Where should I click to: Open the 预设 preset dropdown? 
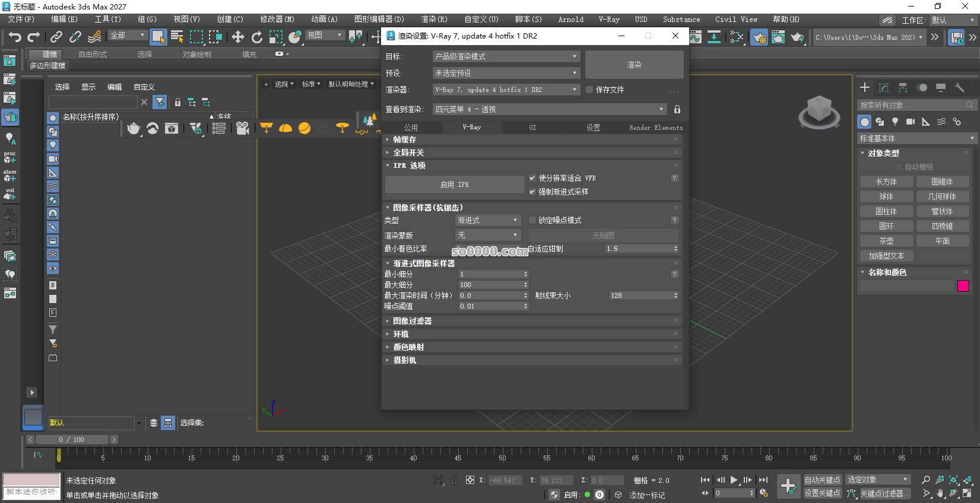coord(506,73)
